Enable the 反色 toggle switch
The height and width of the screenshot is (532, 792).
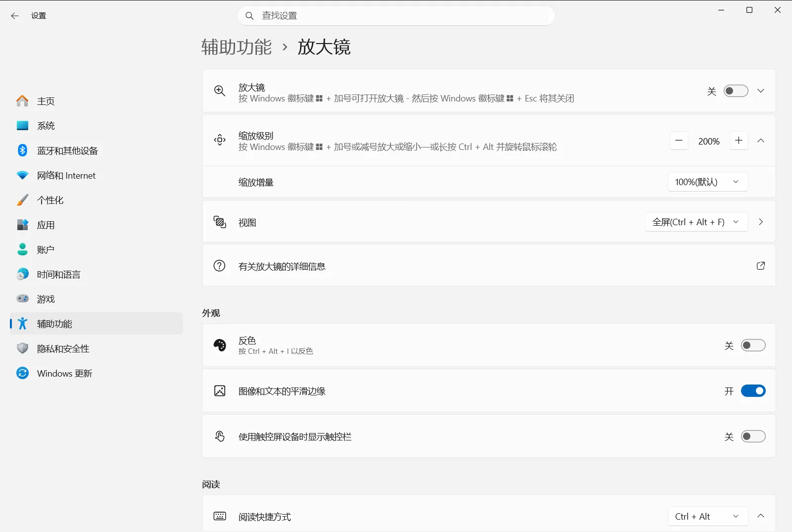coord(753,345)
